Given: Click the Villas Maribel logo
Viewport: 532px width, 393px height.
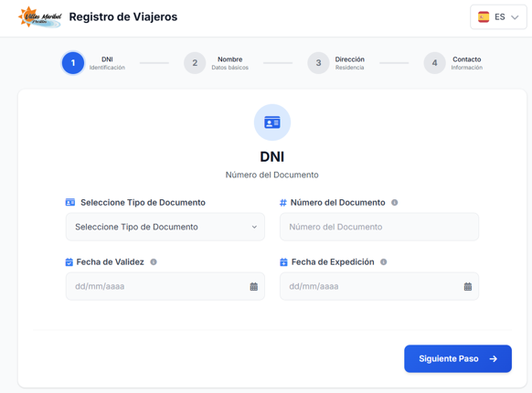Looking at the screenshot, I should [x=40, y=16].
